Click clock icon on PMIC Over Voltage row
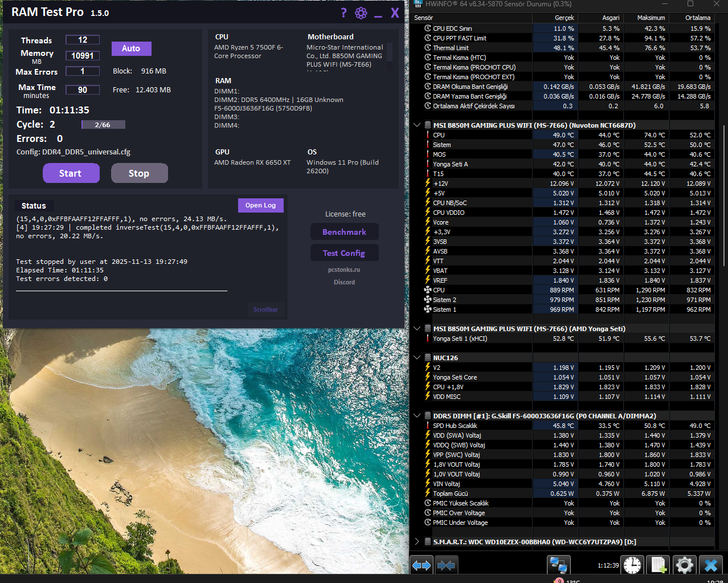The width and height of the screenshot is (728, 583). [428, 513]
